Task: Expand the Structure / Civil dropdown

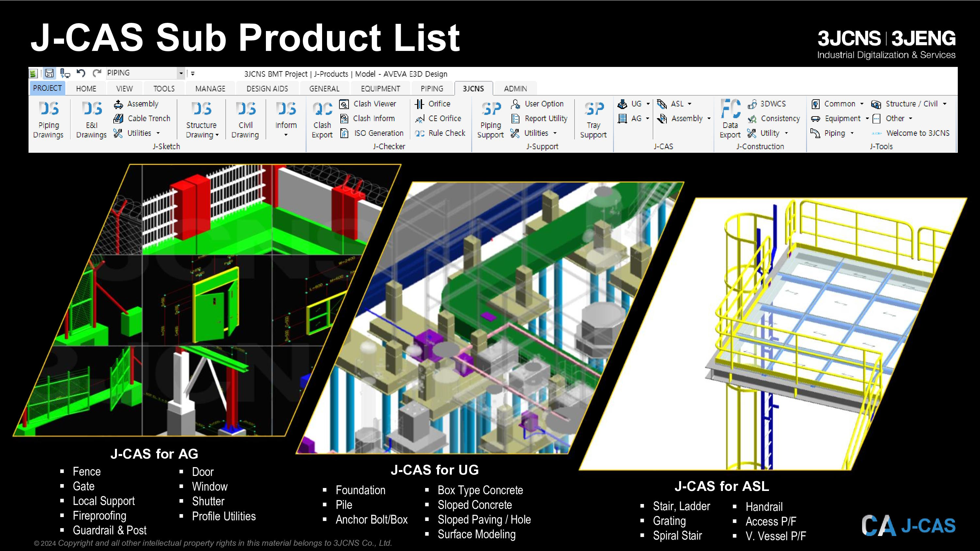Action: (945, 104)
